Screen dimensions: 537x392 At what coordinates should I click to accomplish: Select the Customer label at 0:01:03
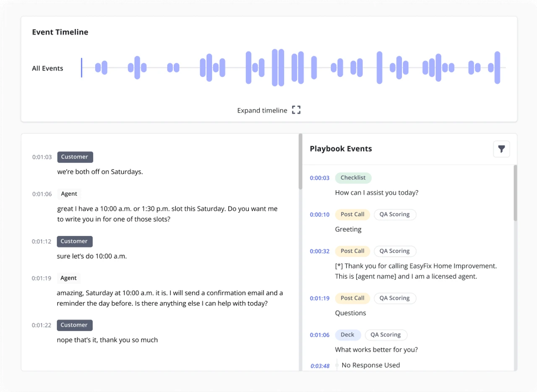click(x=75, y=157)
